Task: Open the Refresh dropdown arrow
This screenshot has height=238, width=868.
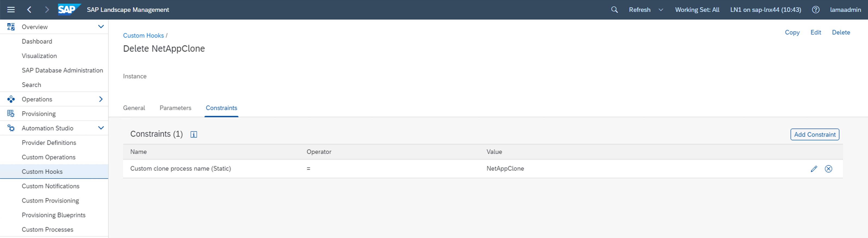Action: click(661, 10)
